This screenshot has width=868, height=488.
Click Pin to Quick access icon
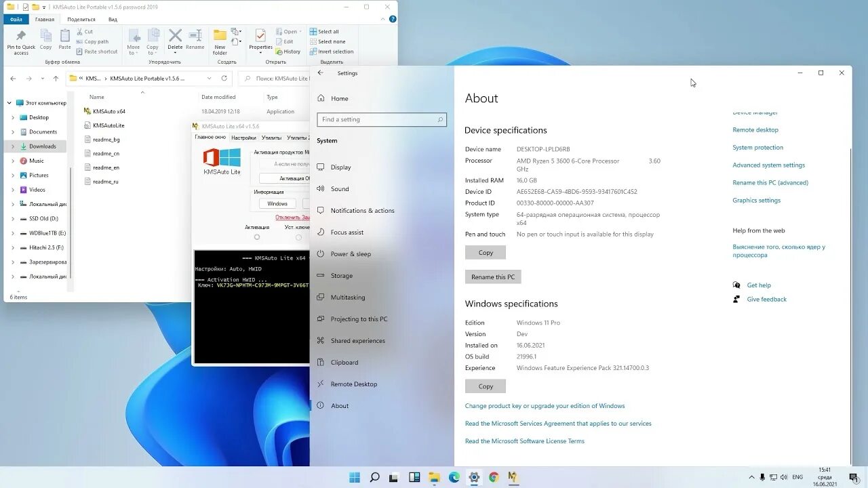click(21, 35)
